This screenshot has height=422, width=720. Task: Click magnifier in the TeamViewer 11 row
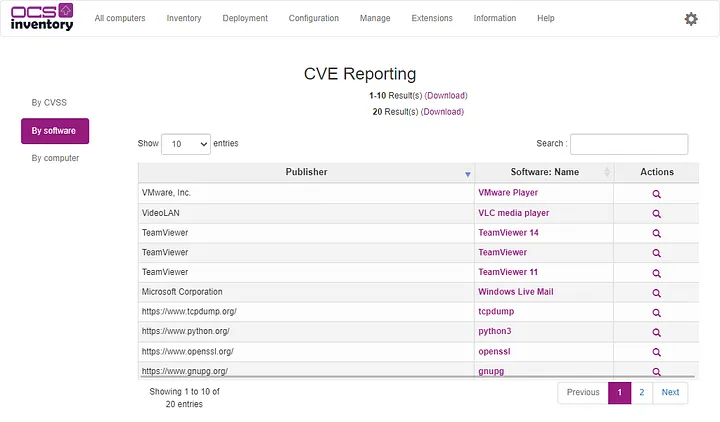pos(657,274)
